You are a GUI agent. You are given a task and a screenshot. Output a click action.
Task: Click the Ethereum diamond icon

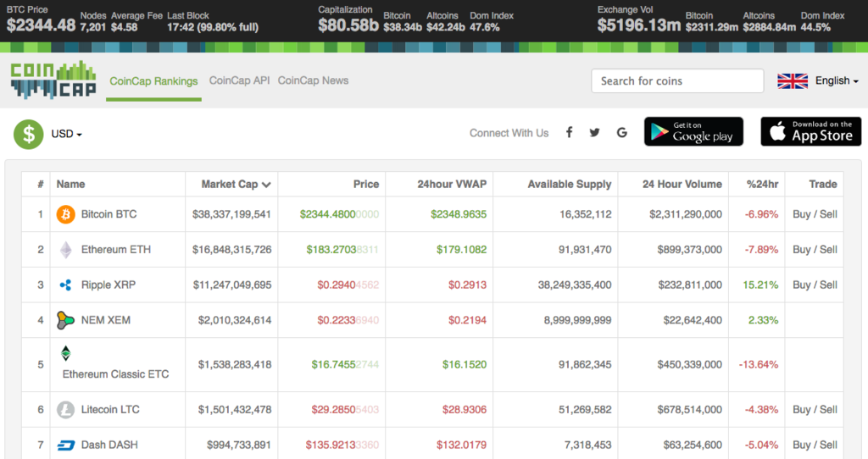[66, 250]
